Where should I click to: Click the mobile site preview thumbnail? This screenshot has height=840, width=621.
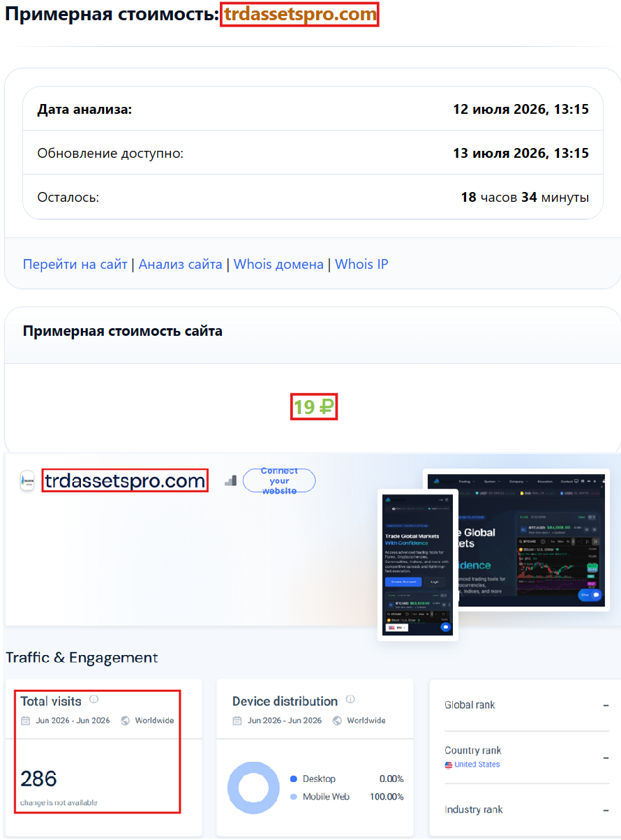tap(418, 565)
